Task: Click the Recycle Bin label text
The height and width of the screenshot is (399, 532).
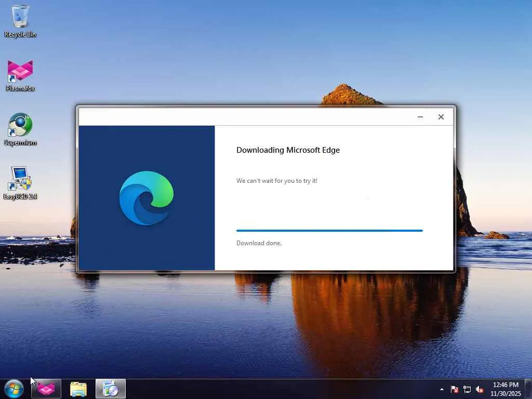Action: (x=20, y=34)
